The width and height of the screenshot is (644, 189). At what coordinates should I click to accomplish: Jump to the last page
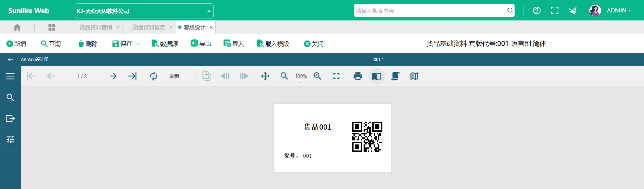point(132,76)
